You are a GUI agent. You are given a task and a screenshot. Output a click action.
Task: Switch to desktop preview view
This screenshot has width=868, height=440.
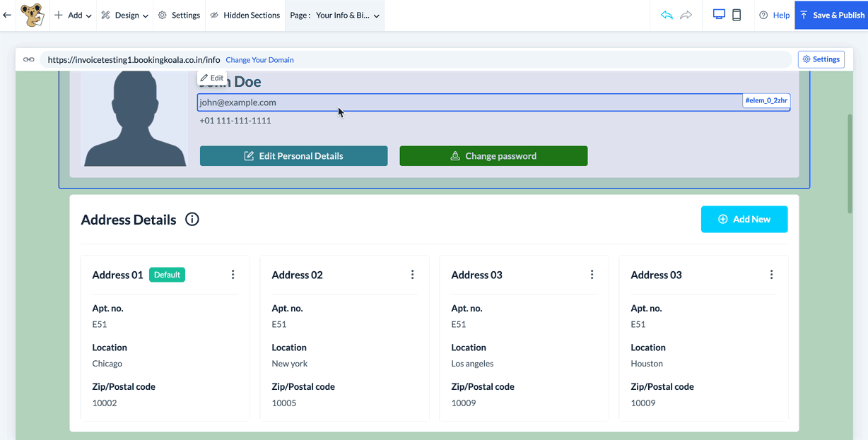click(719, 15)
